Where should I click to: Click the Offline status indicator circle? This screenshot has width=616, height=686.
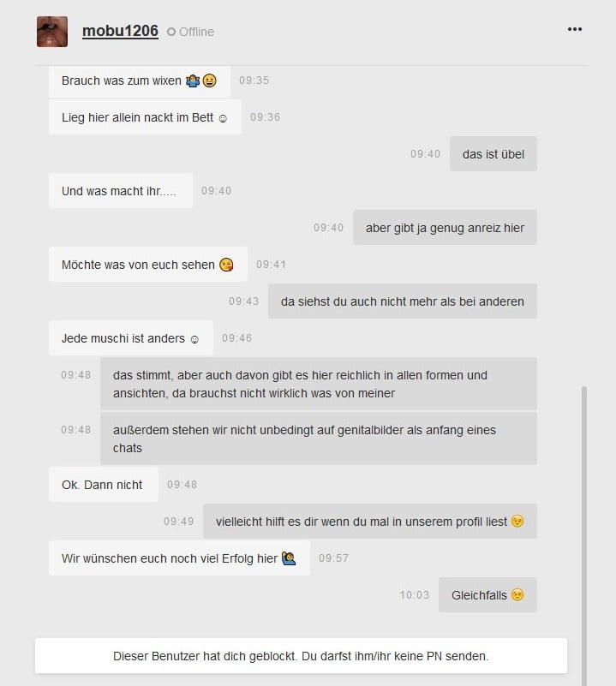click(171, 32)
